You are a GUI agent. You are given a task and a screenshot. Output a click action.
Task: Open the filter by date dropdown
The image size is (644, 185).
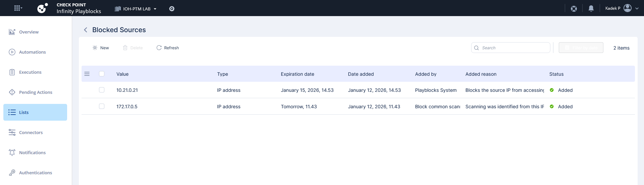[x=581, y=48]
